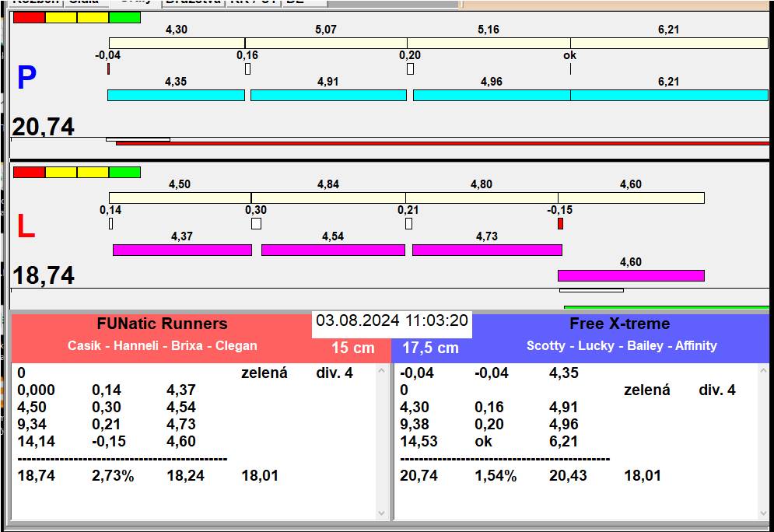The height and width of the screenshot is (532, 774).
Task: Click the red start light in lane L
Action: [x=30, y=172]
